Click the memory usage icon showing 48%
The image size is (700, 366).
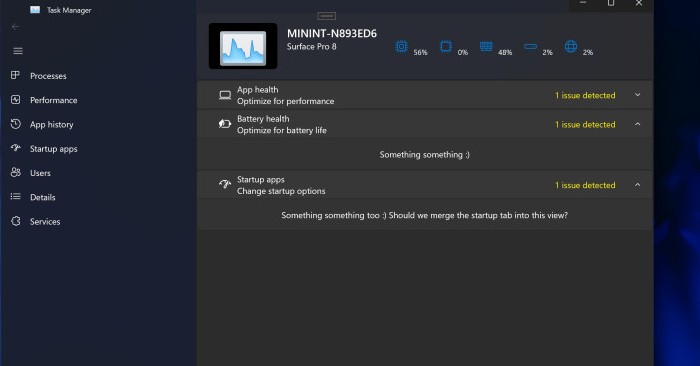(486, 46)
